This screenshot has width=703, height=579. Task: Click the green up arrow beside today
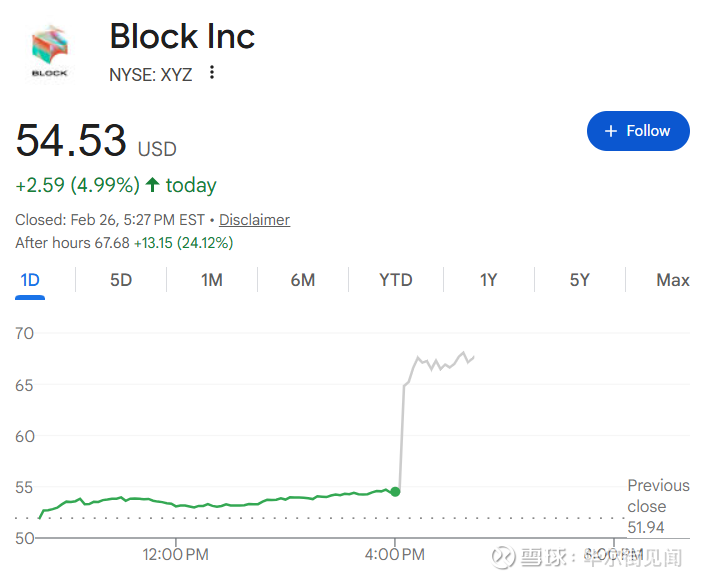pos(152,185)
